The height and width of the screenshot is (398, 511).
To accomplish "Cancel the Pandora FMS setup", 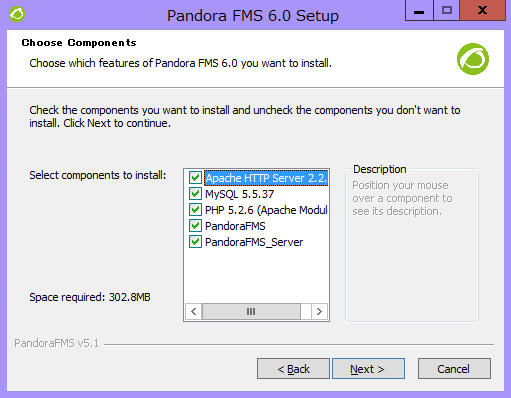I will pyautogui.click(x=454, y=369).
